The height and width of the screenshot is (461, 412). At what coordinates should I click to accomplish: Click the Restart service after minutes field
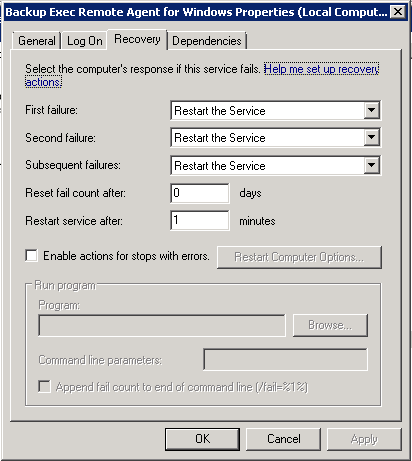click(200, 220)
